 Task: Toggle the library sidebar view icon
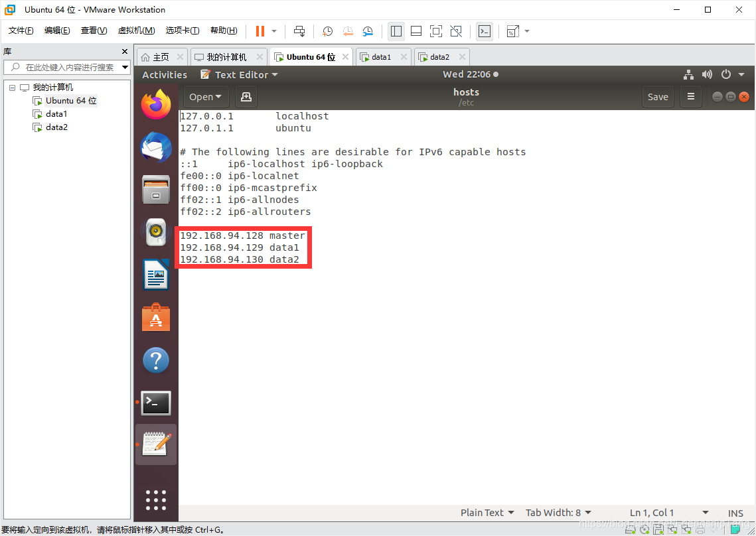click(x=396, y=31)
